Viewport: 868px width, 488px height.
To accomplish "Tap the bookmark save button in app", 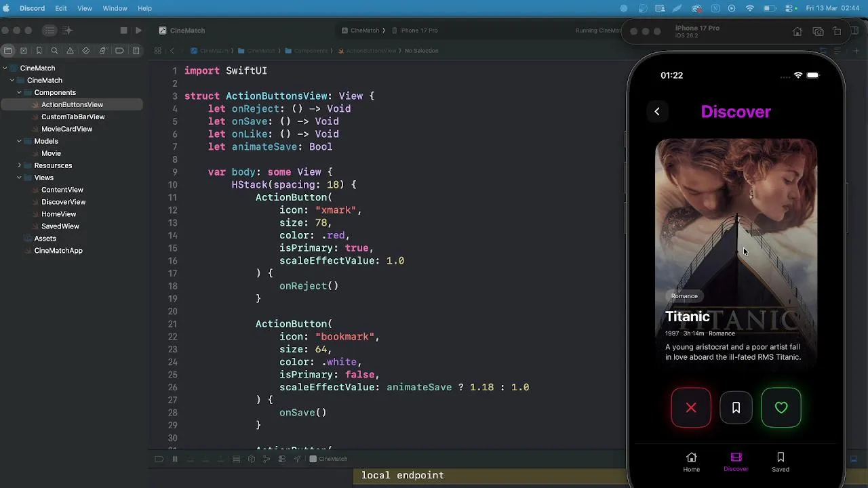I will click(x=736, y=407).
